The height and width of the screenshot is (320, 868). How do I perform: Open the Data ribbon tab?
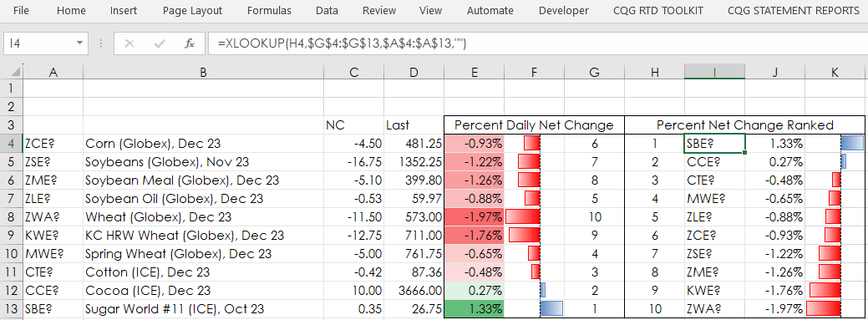pyautogui.click(x=327, y=11)
